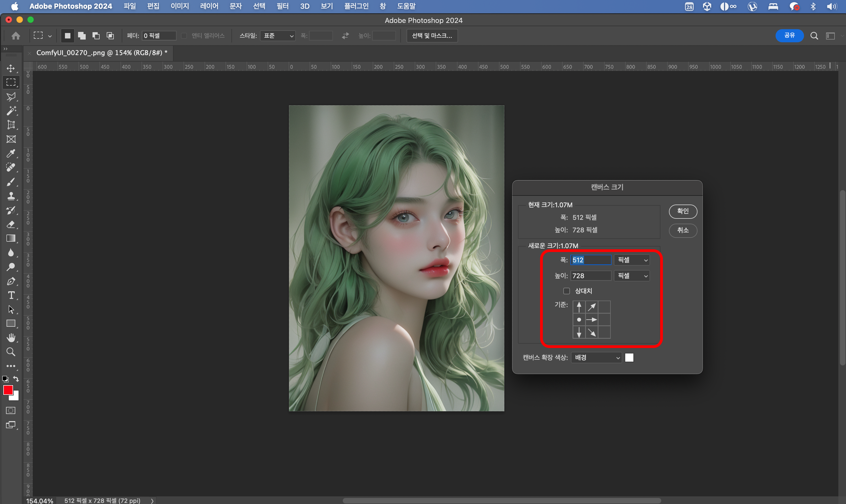Open the 스타일 표준 dropdown

(278, 36)
